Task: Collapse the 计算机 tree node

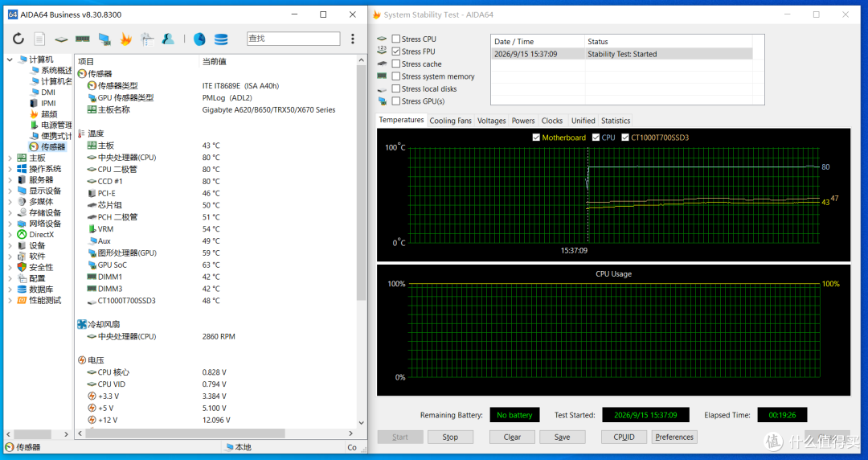Action: [10, 60]
